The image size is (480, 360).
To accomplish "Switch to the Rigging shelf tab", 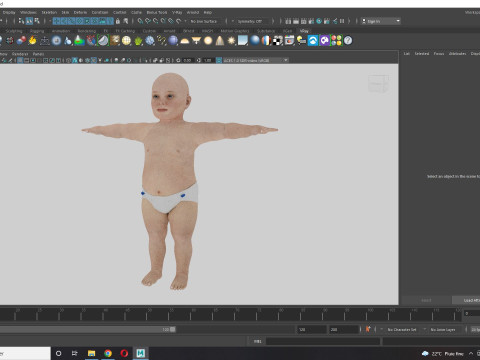I will pos(37,31).
